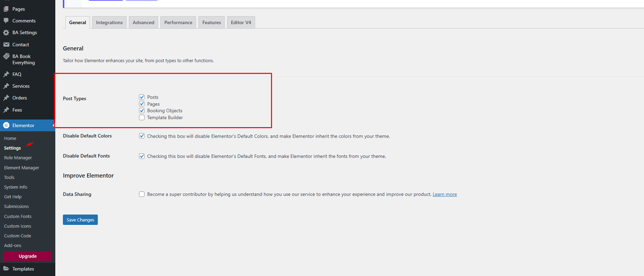
Task: Click the Comments speech bubble icon
Action: pyautogui.click(x=6, y=21)
